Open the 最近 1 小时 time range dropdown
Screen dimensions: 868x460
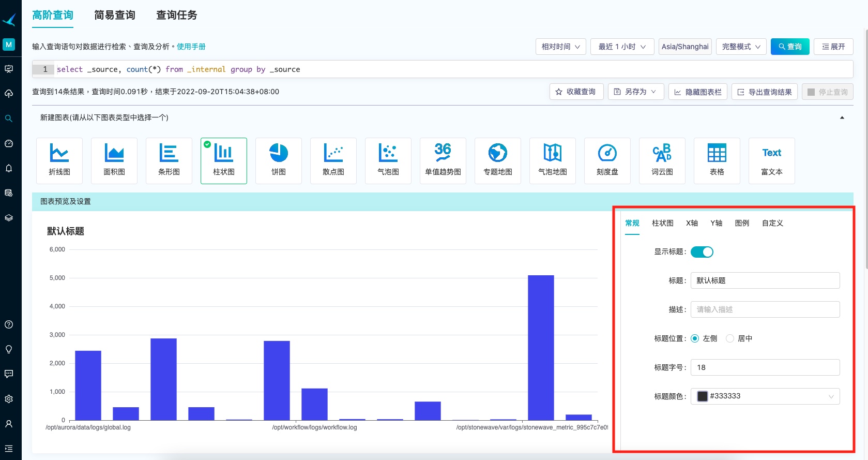click(x=622, y=47)
